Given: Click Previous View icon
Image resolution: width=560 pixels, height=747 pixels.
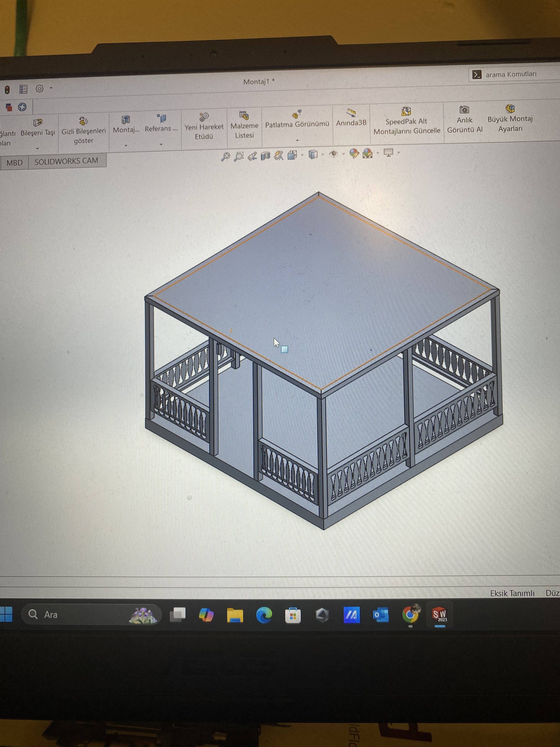Looking at the screenshot, I should [x=252, y=156].
